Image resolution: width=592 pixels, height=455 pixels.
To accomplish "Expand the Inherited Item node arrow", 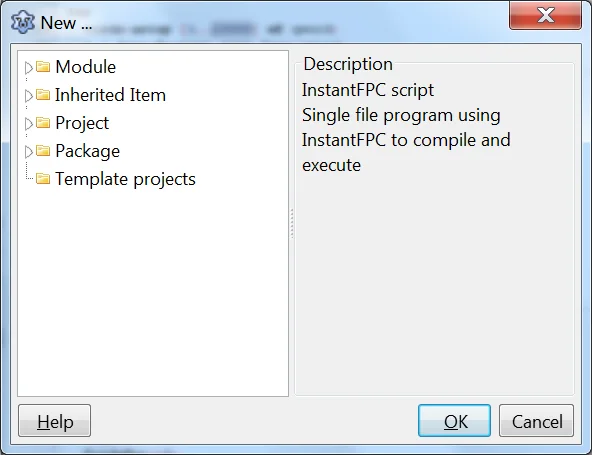I will tap(28, 96).
